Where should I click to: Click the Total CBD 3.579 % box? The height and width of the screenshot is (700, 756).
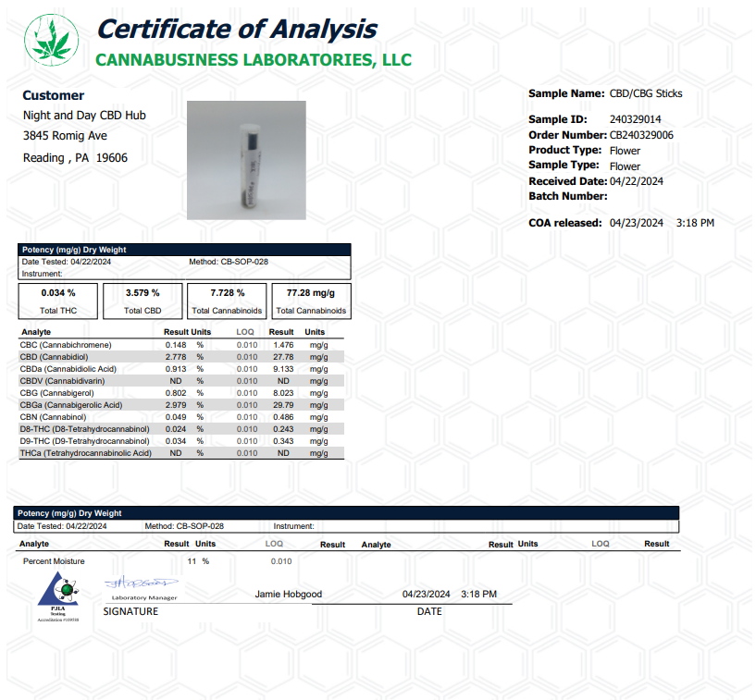point(142,301)
